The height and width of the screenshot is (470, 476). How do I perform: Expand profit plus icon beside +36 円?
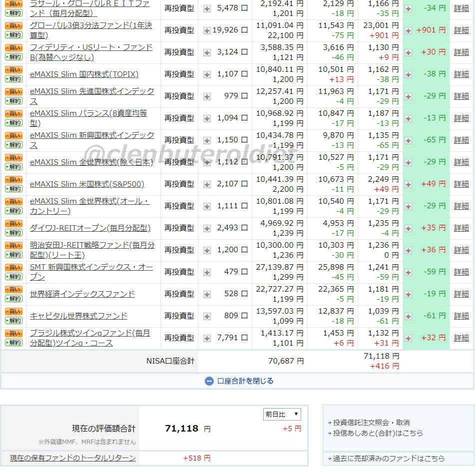point(409,251)
